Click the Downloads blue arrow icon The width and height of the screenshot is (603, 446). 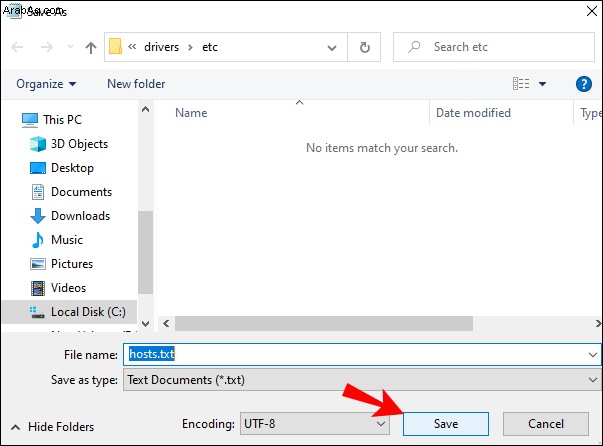click(x=38, y=216)
